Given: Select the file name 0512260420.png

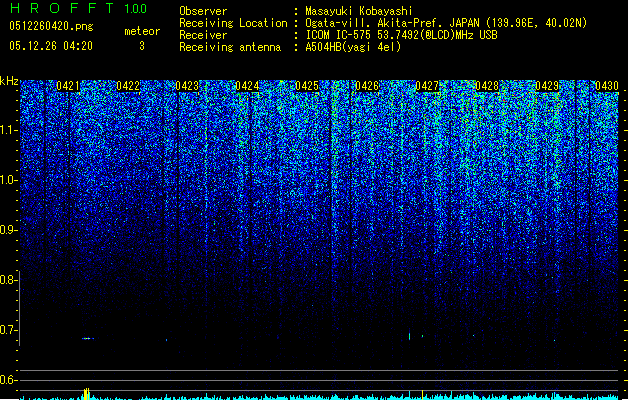Looking at the screenshot, I should 51,27.
